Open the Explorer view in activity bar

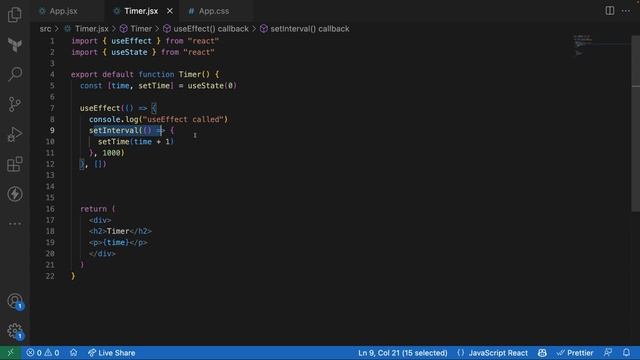click(15, 15)
